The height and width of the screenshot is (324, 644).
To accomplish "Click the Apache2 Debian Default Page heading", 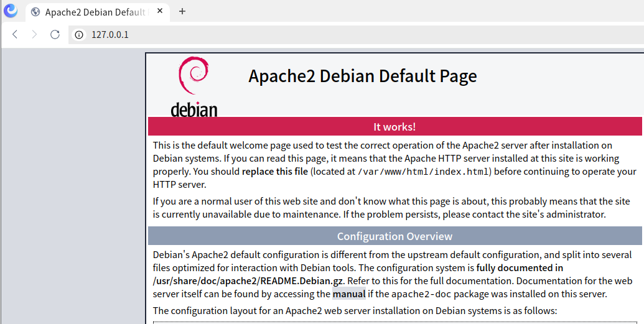I will (x=363, y=76).
